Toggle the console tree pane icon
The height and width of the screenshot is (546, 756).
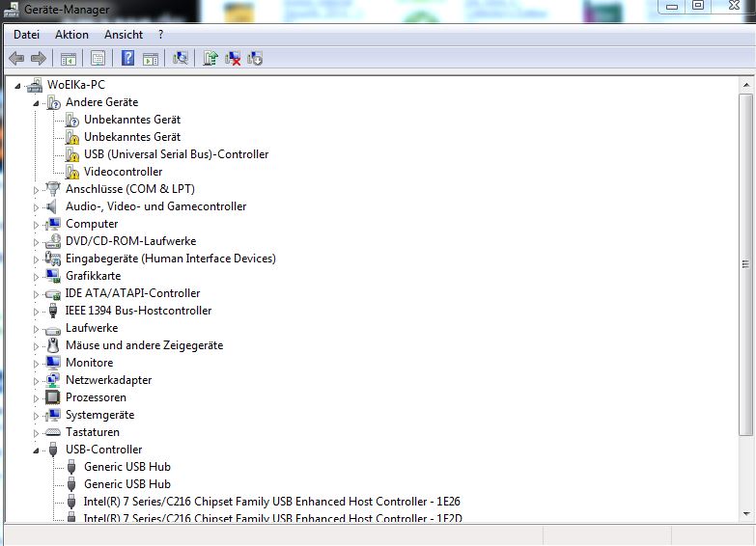[x=69, y=59]
